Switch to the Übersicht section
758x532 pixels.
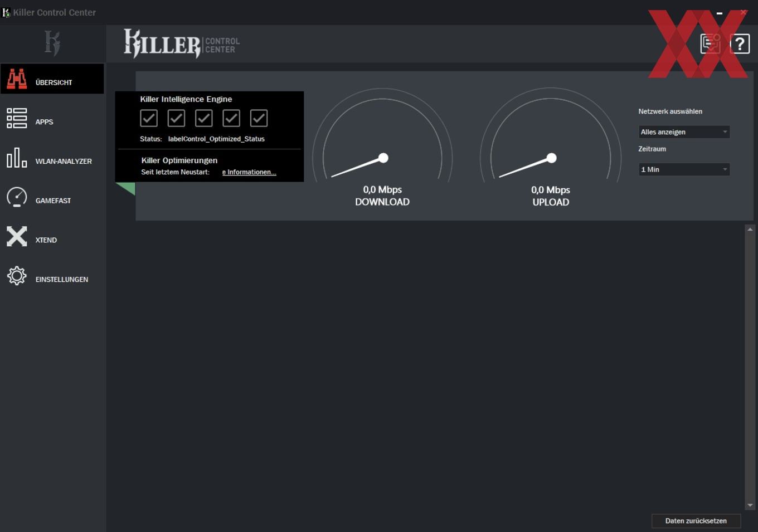[52, 79]
